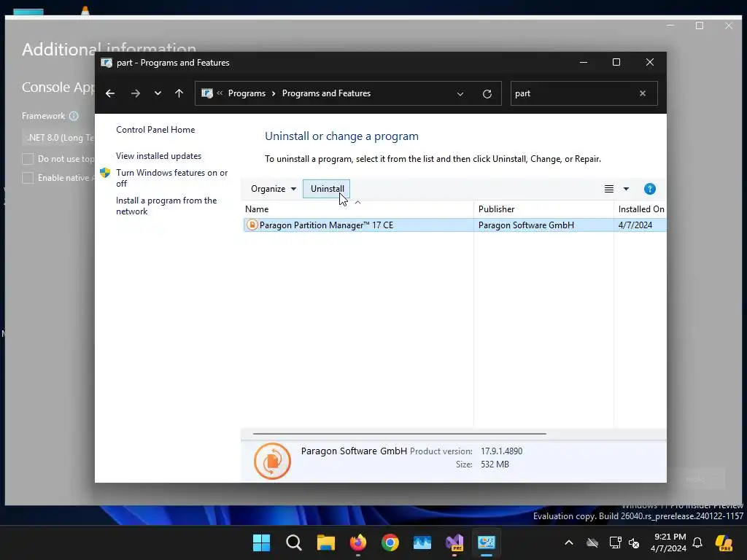
Task: Sort by the Installed On column header
Action: pyautogui.click(x=640, y=209)
